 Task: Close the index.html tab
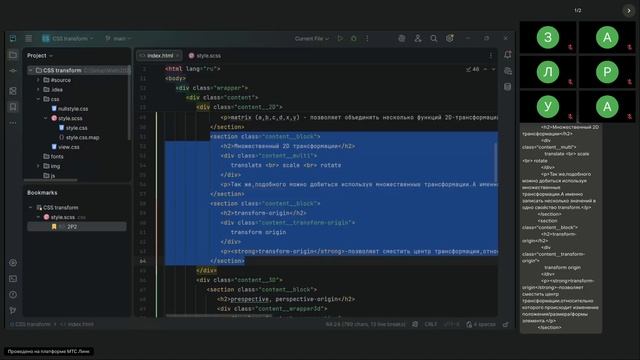tap(178, 56)
